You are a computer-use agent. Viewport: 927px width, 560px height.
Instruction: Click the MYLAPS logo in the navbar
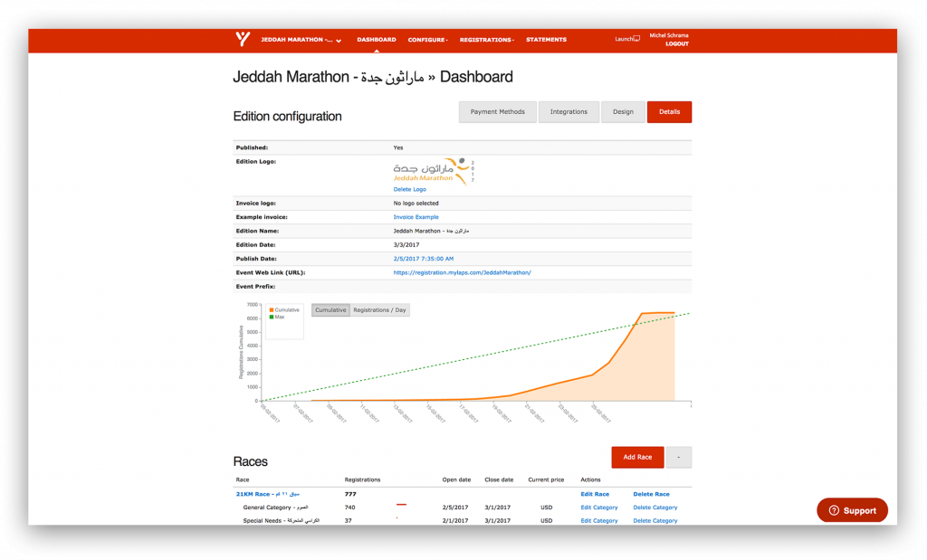point(242,39)
